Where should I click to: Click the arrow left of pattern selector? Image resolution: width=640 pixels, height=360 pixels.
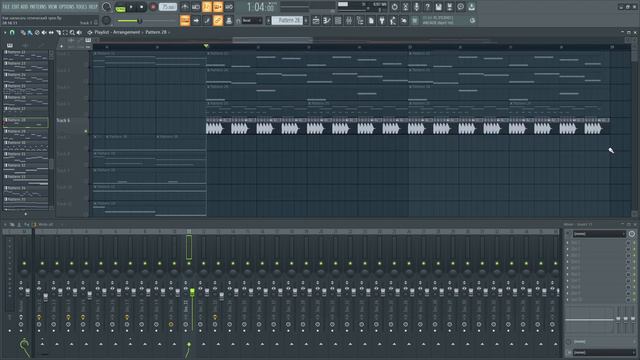point(269,20)
